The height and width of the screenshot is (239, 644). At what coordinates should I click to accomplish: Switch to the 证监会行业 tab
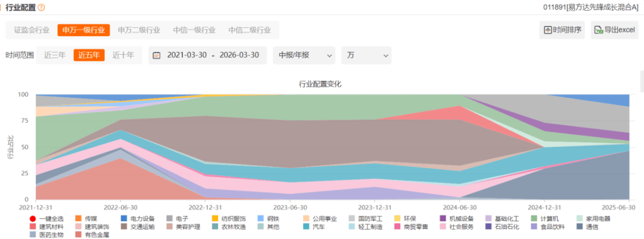(32, 30)
